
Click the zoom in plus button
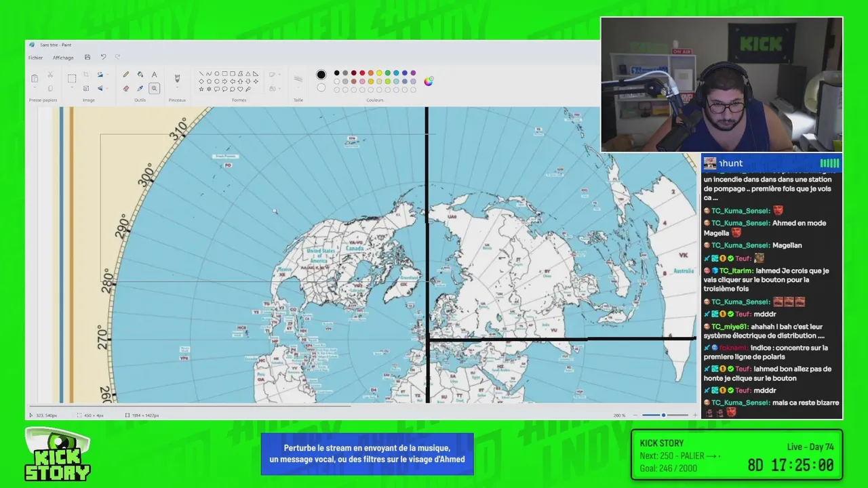pyautogui.click(x=694, y=415)
